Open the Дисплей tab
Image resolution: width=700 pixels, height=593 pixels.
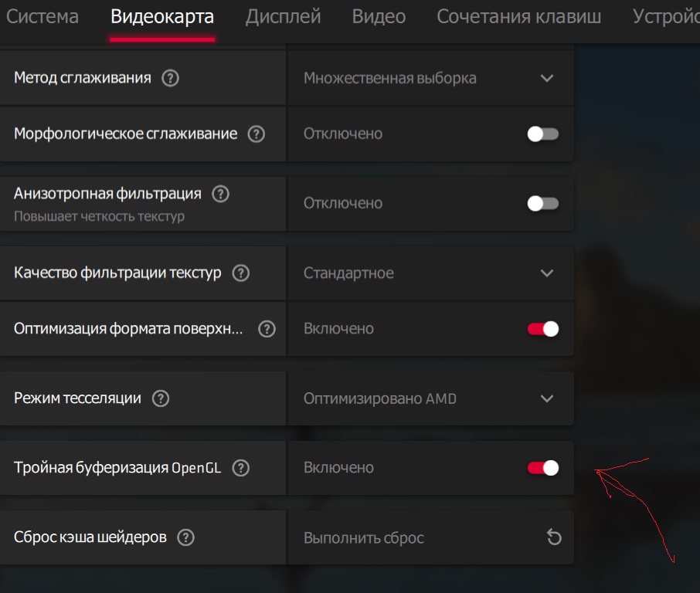[283, 17]
